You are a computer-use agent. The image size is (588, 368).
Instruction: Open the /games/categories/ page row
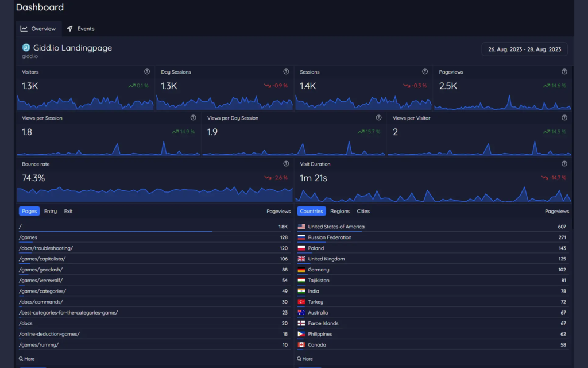click(x=153, y=291)
